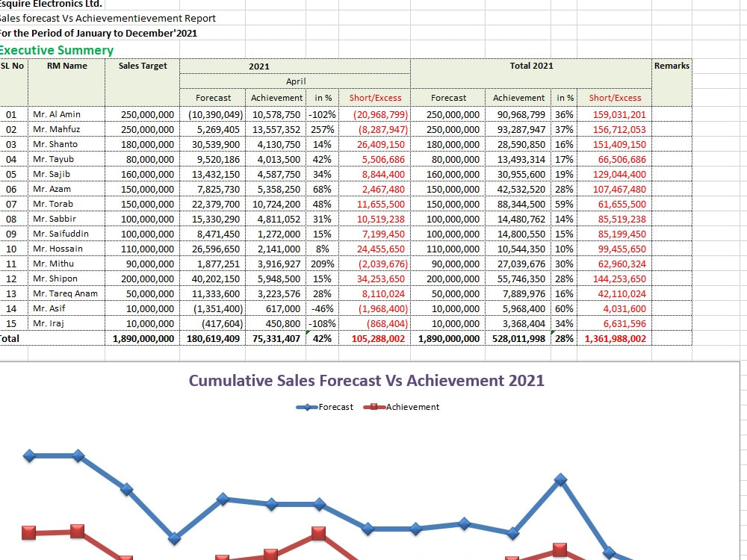Click Mr. Tayub's name cell
This screenshot has width=747, height=560.
coord(66,159)
